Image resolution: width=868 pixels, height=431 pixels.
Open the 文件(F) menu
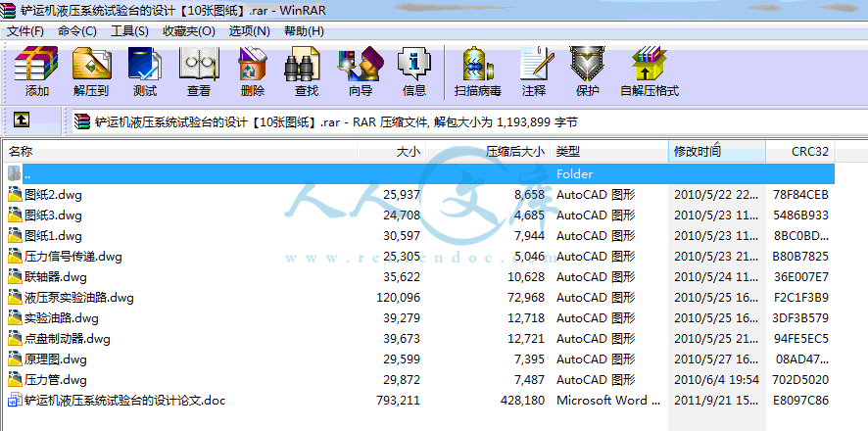click(24, 31)
